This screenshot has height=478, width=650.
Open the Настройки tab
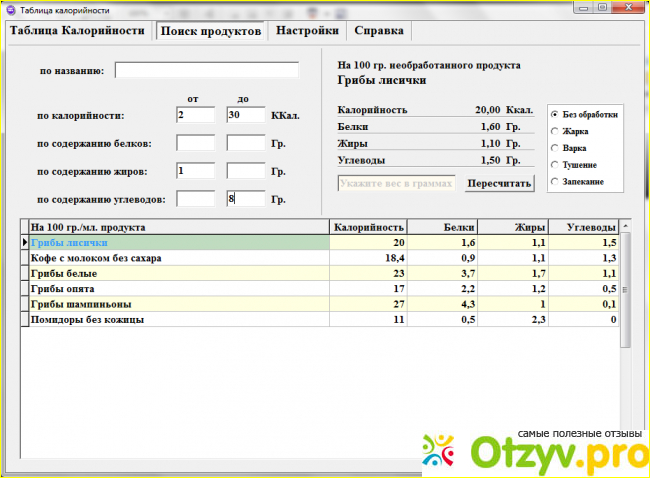(x=307, y=30)
